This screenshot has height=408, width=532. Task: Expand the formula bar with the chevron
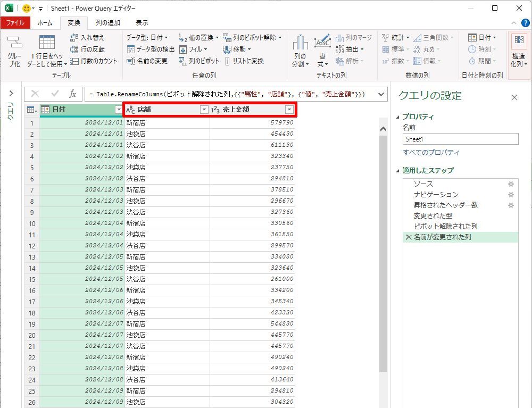coord(381,94)
